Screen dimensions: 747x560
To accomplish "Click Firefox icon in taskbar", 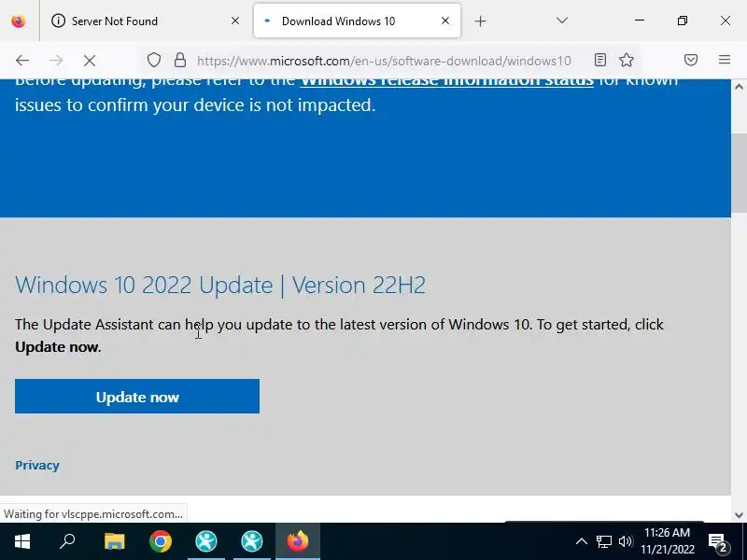I will click(298, 541).
